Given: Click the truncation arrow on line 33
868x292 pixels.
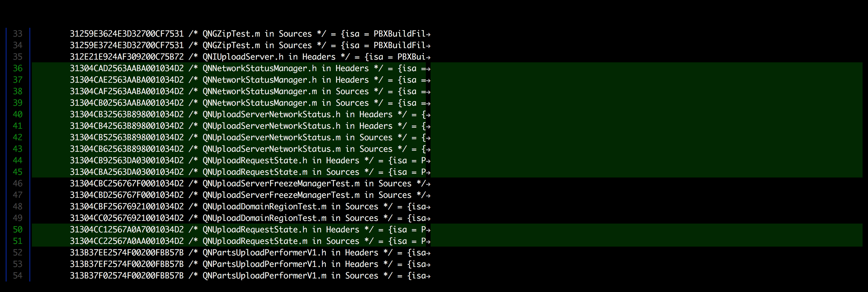Looking at the screenshot, I should 428,34.
